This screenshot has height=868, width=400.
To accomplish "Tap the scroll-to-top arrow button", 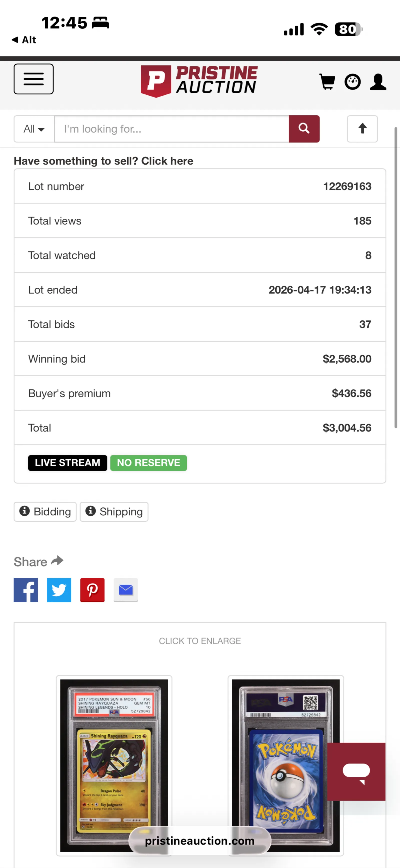I will (x=362, y=129).
